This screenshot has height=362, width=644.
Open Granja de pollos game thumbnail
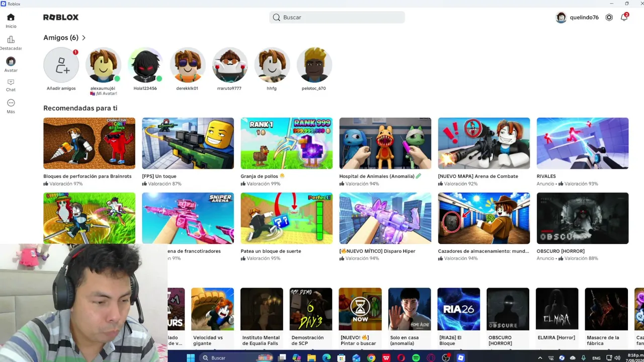pyautogui.click(x=286, y=143)
